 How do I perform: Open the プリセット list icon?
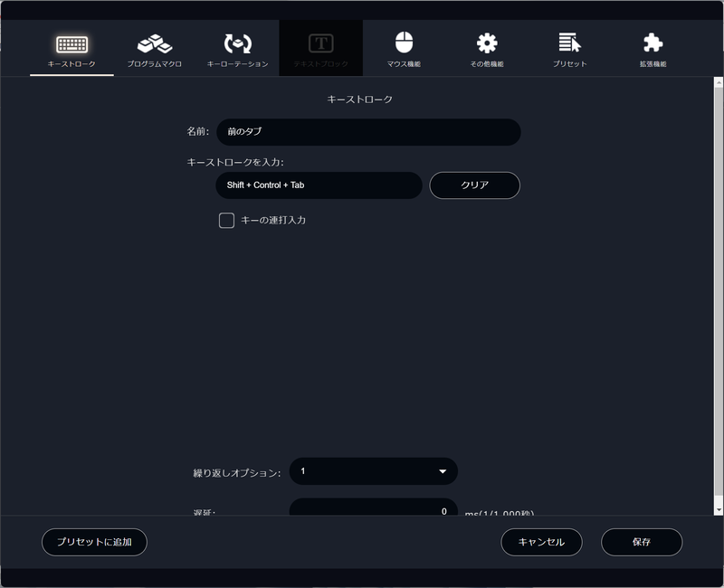[x=570, y=43]
